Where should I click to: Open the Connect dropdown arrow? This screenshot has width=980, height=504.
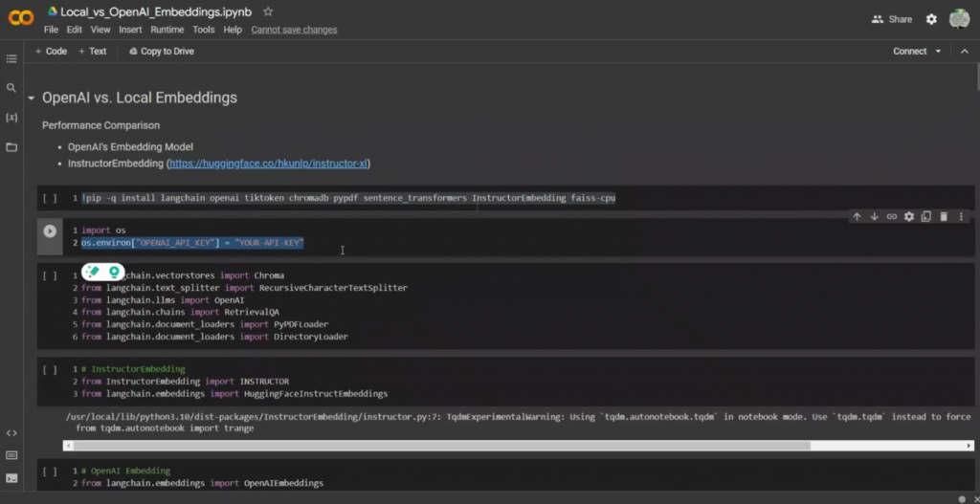pos(938,52)
